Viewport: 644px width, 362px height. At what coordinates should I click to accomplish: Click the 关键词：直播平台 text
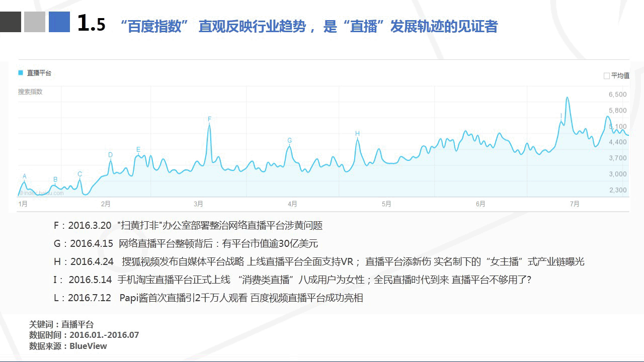(61, 325)
